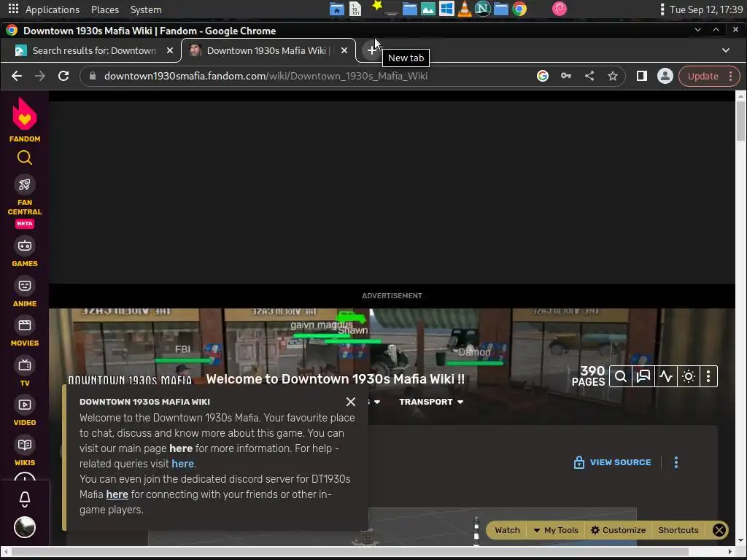Viewport: 747px width, 560px height.
Task: Follow the discord server 'here' link
Action: pos(117,494)
